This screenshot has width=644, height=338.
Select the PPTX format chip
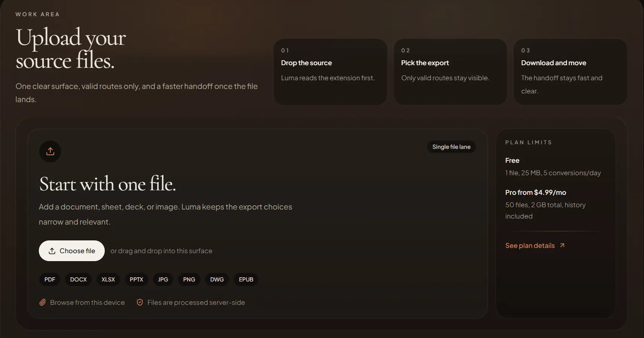tap(136, 279)
